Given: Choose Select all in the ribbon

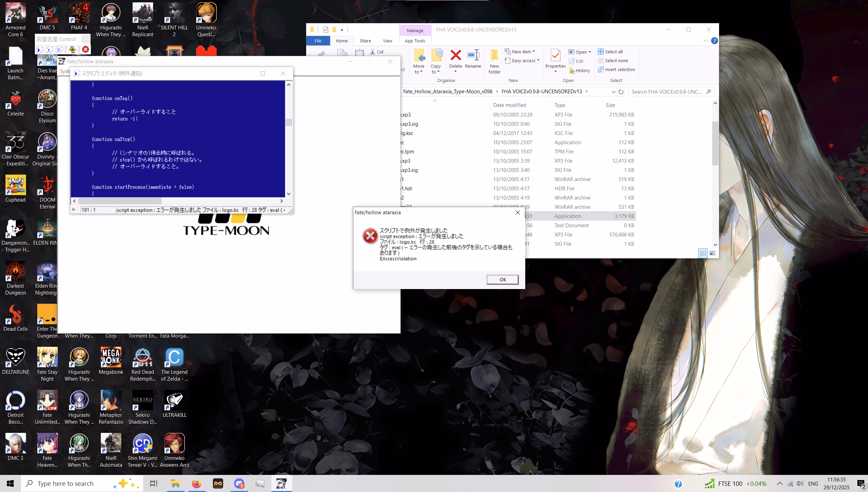Looking at the screenshot, I should 610,52.
